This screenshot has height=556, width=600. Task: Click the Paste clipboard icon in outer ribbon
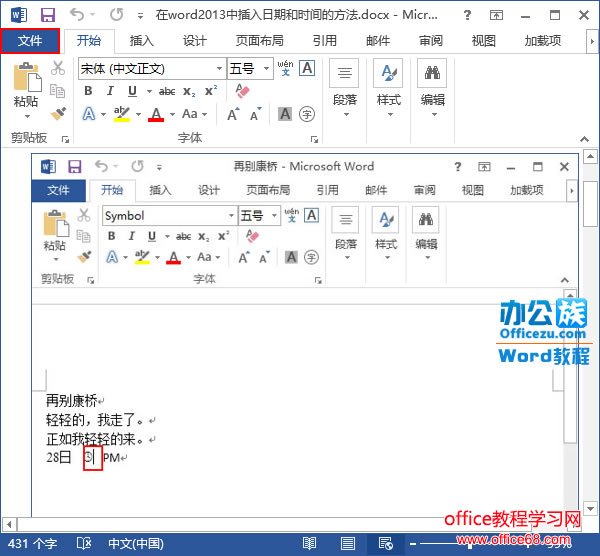point(27,77)
